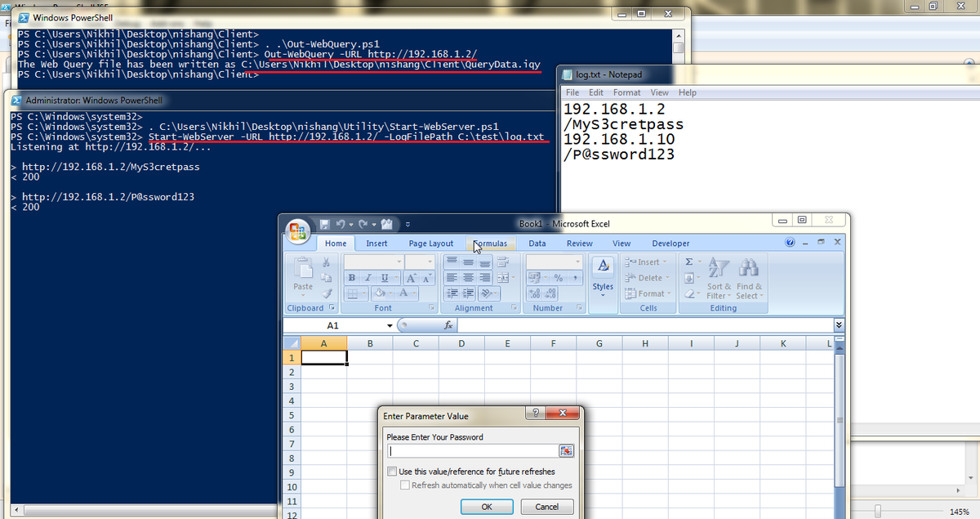Image resolution: width=980 pixels, height=519 pixels.
Task: Select the Paste icon in the Clipboard group
Action: (x=303, y=268)
